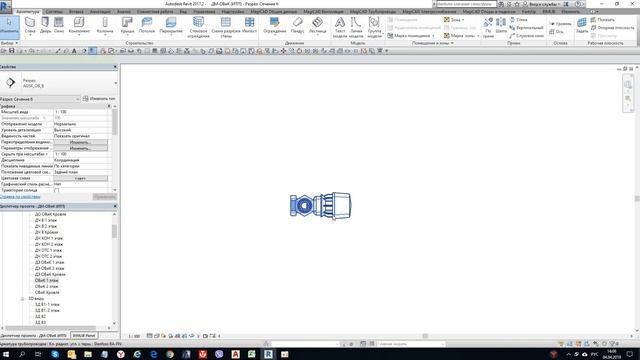Open the quick access toolbar customize arrow
640x360 pixels.
click(387, 51)
